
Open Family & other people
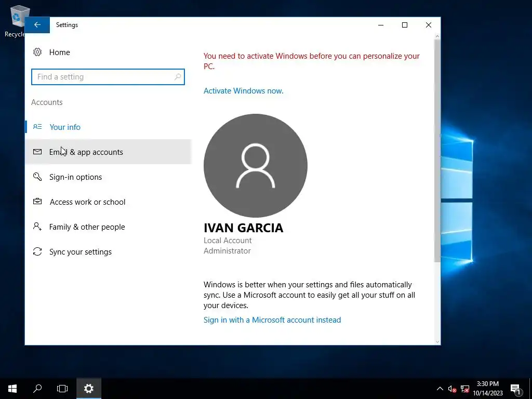coord(109,227)
